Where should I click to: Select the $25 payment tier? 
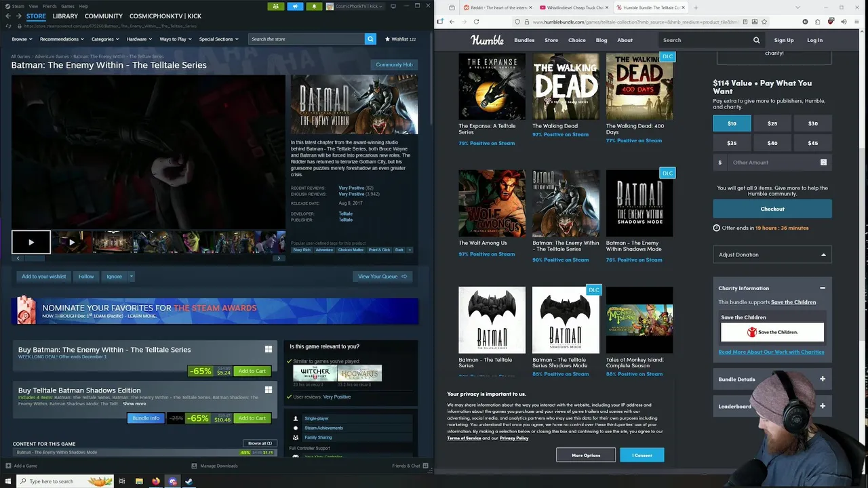[772, 123]
